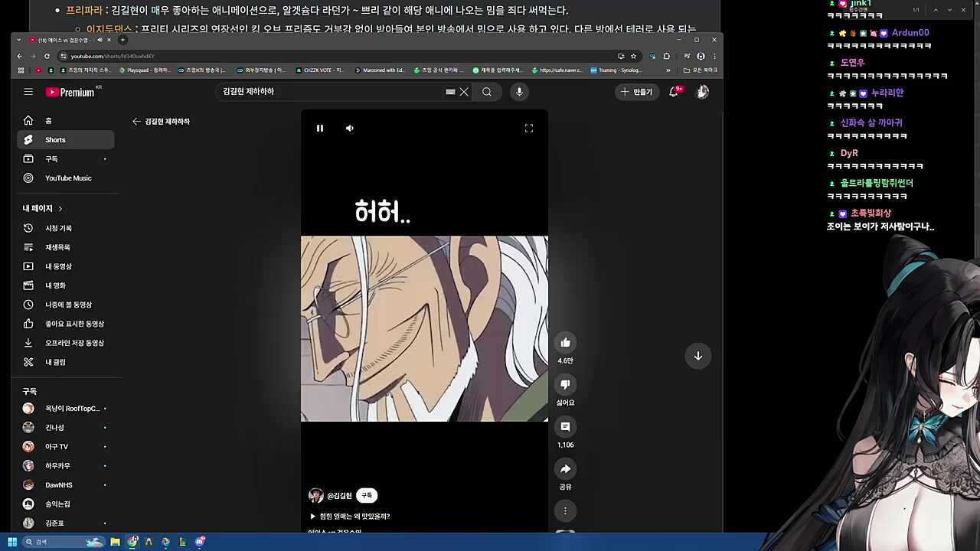Open the Truming - Synolog bookmark
980x551 pixels.
click(x=616, y=70)
